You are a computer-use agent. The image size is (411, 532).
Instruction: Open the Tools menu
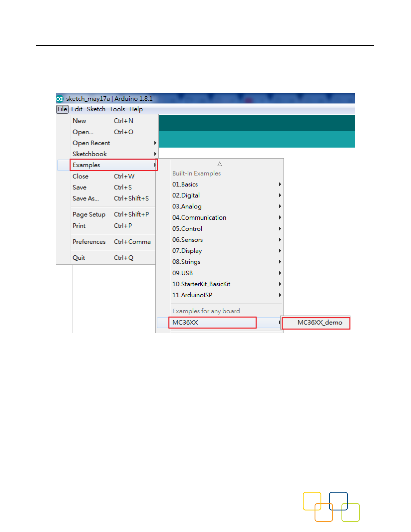tap(117, 109)
